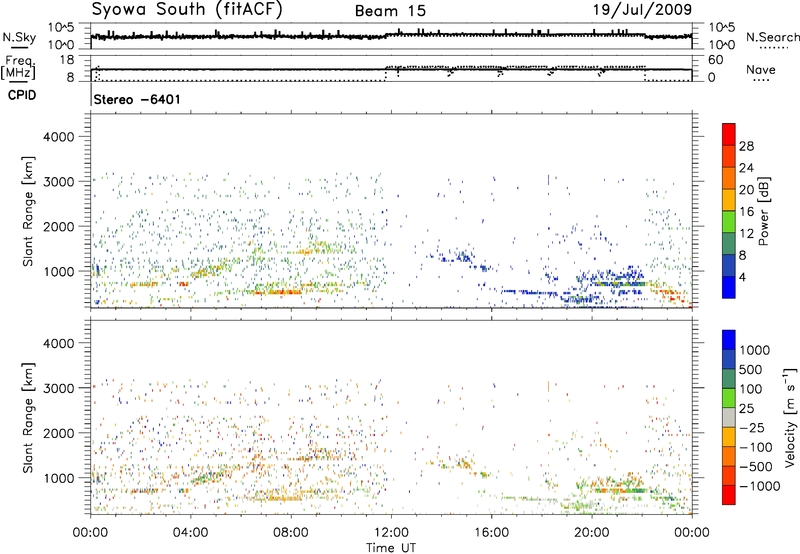This screenshot has height=554, width=800.
Task: Click the 20:00 time tick label
Action: point(592,533)
